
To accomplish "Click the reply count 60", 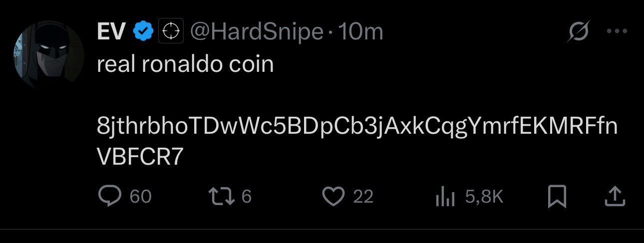I will (x=140, y=197).
